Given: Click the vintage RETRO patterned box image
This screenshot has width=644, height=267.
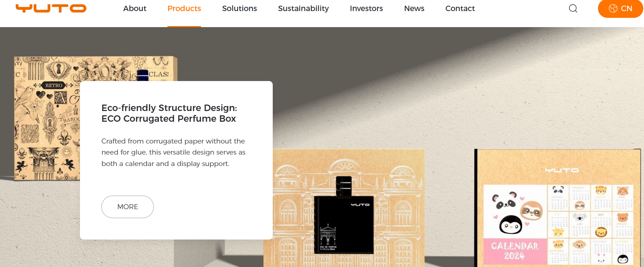Looking at the screenshot, I should click(x=47, y=118).
